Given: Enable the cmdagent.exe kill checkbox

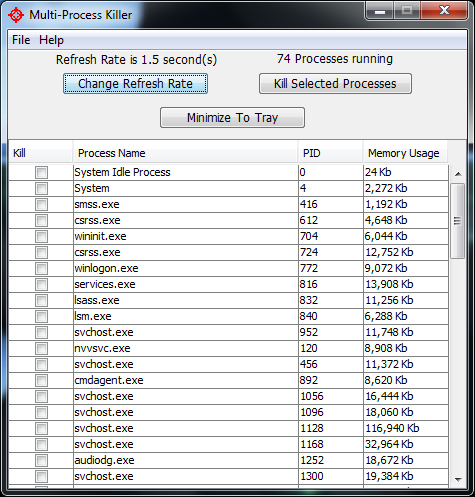Looking at the screenshot, I should coord(41,380).
